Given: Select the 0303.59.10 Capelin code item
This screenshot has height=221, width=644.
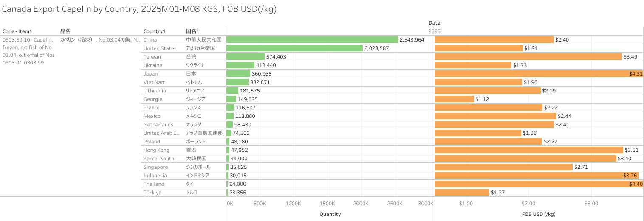Looking at the screenshot, I should tap(28, 51).
